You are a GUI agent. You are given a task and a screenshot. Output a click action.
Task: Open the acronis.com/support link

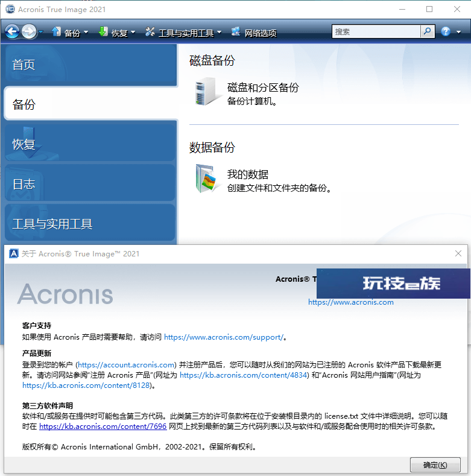click(224, 337)
